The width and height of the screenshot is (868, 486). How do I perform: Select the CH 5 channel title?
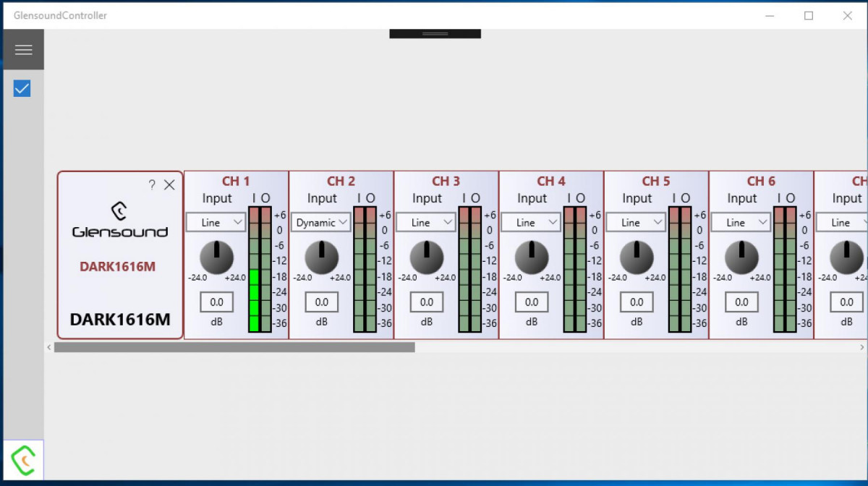tap(656, 182)
